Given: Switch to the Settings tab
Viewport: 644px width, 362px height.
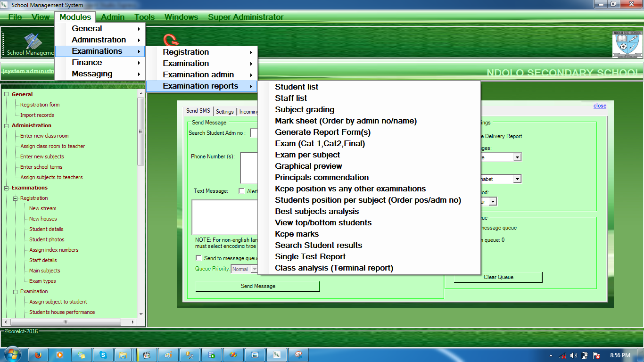Looking at the screenshot, I should 225,112.
